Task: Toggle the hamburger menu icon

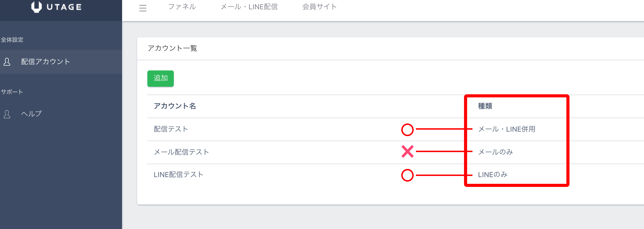Action: tap(143, 8)
